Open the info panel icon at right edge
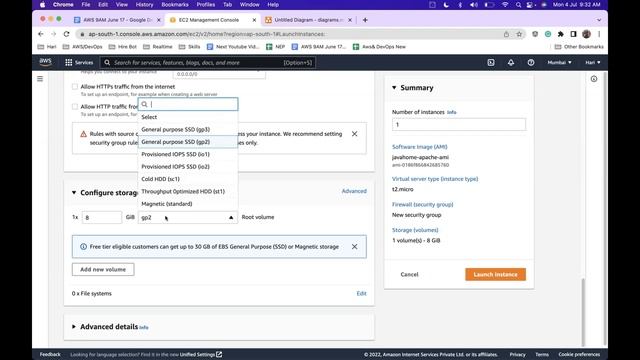 tap(594, 79)
